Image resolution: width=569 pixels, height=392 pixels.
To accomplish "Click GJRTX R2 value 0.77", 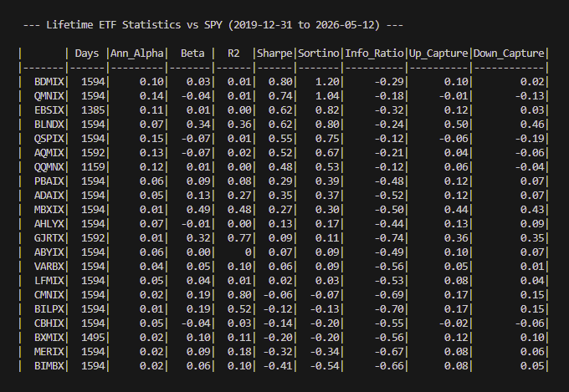I will click(239, 238).
